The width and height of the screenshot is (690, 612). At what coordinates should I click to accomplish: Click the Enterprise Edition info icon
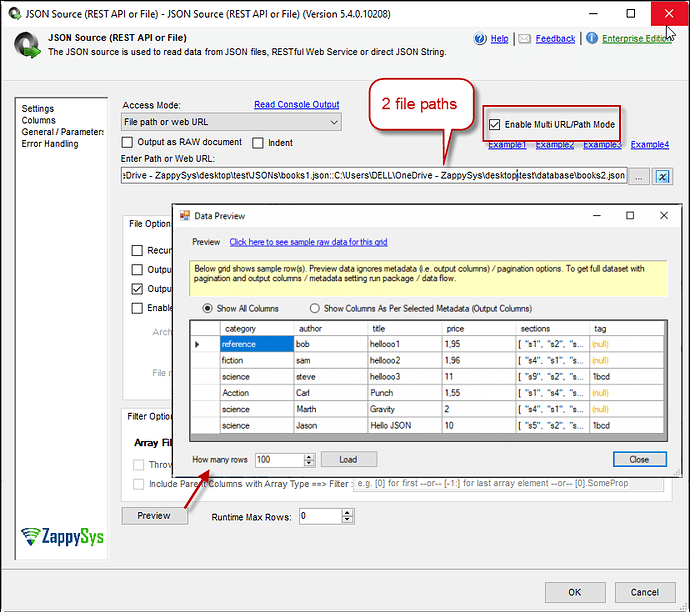point(592,39)
